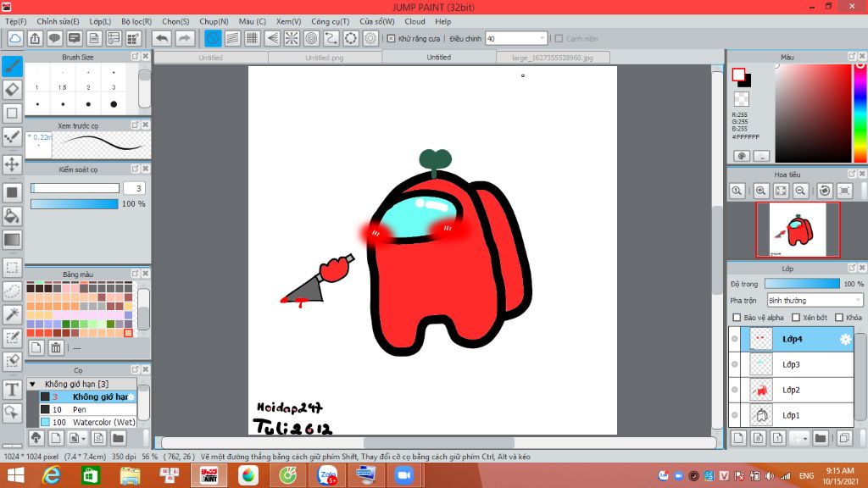Select the Lasso selection tool

point(12,291)
